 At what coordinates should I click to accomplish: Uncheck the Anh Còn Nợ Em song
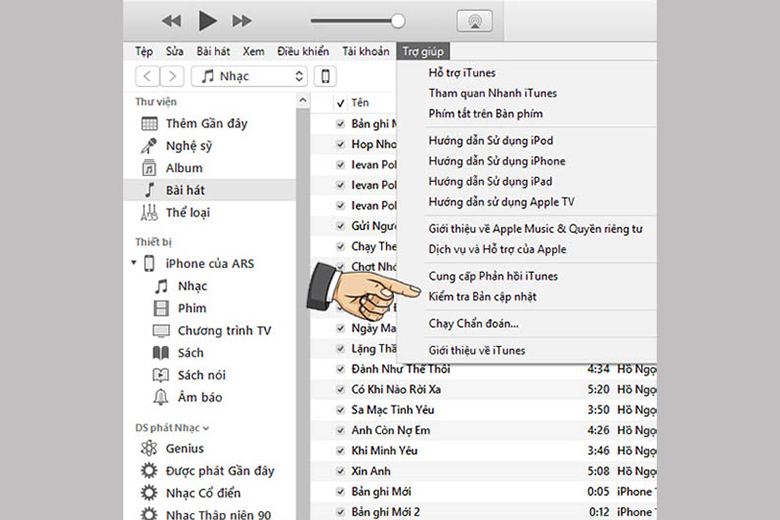[x=341, y=430]
